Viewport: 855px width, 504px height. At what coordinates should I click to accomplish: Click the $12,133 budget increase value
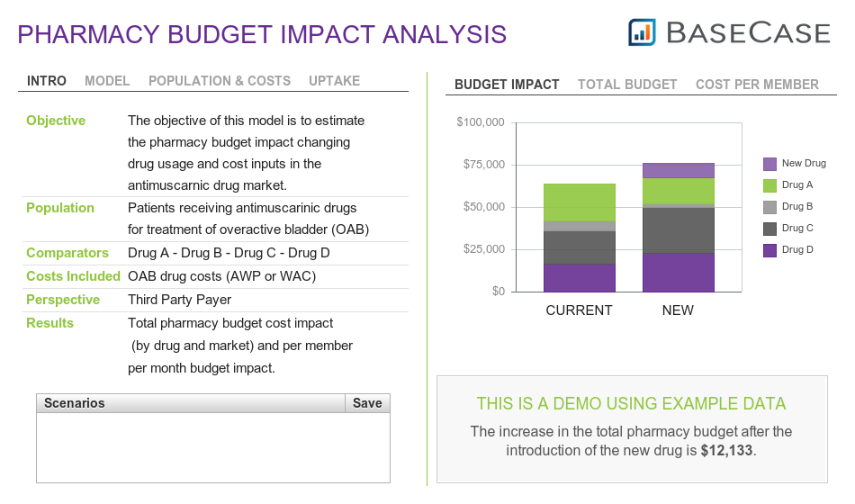726,451
